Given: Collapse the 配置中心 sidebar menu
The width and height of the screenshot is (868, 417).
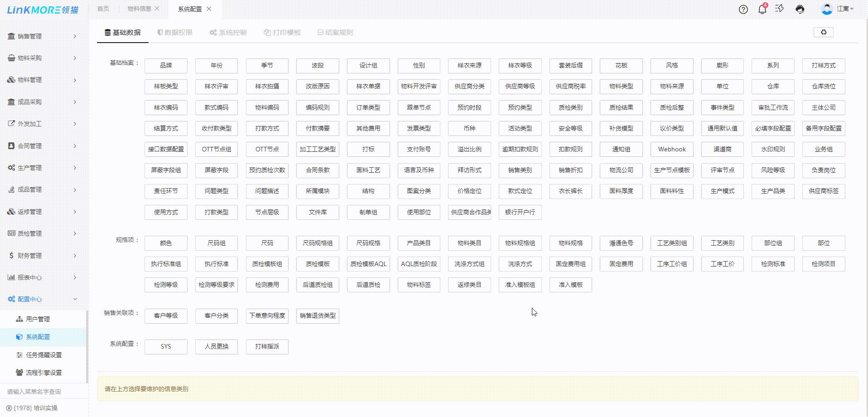Looking at the screenshot, I should 42,299.
